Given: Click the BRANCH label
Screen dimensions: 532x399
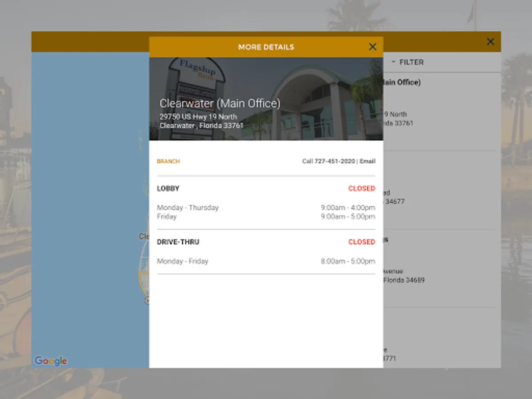Looking at the screenshot, I should [x=168, y=161].
